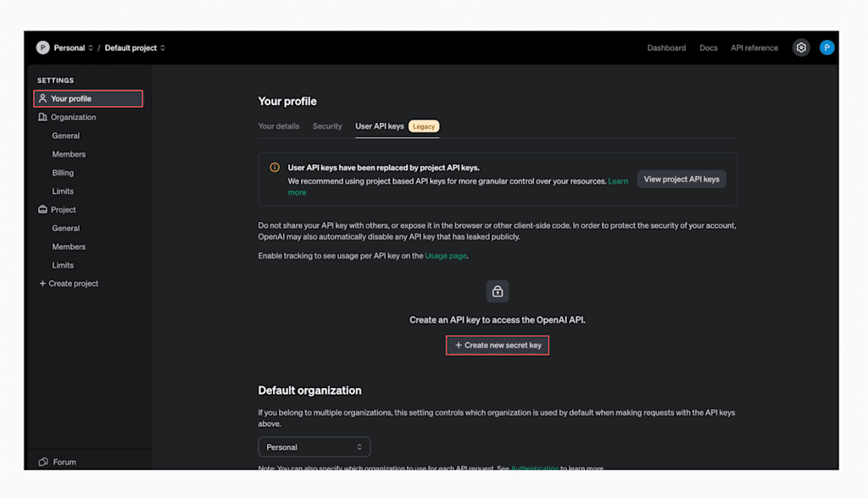
Task: Open the Personal default organization dropdown
Action: pyautogui.click(x=314, y=447)
